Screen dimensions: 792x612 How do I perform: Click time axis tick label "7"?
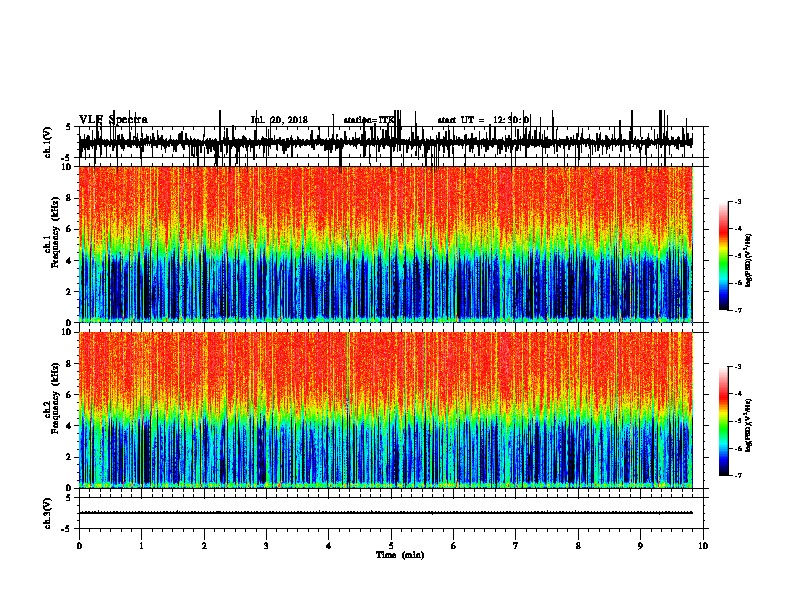[x=516, y=546]
